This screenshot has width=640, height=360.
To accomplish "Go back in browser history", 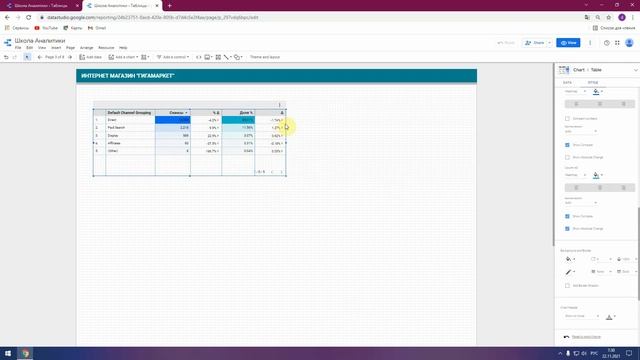I will click(x=7, y=18).
